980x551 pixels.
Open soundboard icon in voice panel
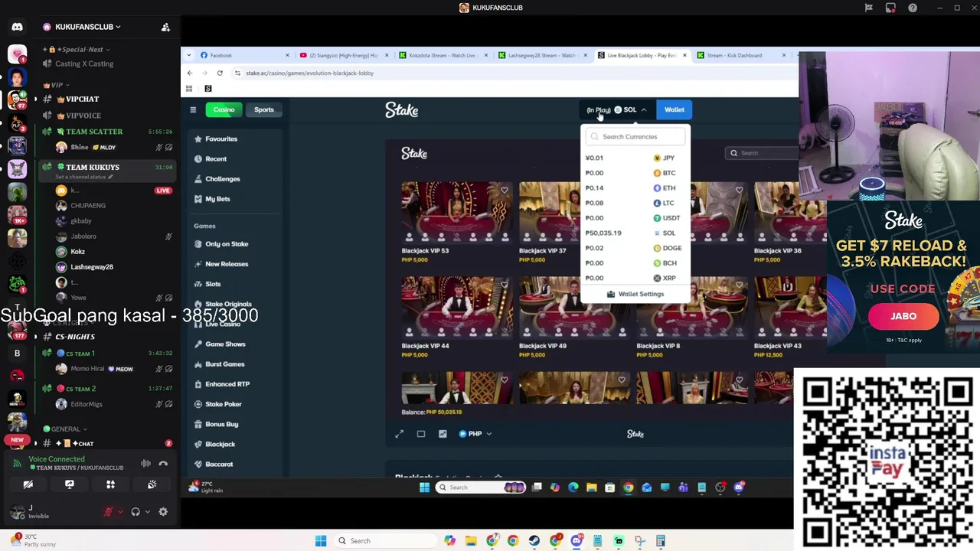click(152, 484)
